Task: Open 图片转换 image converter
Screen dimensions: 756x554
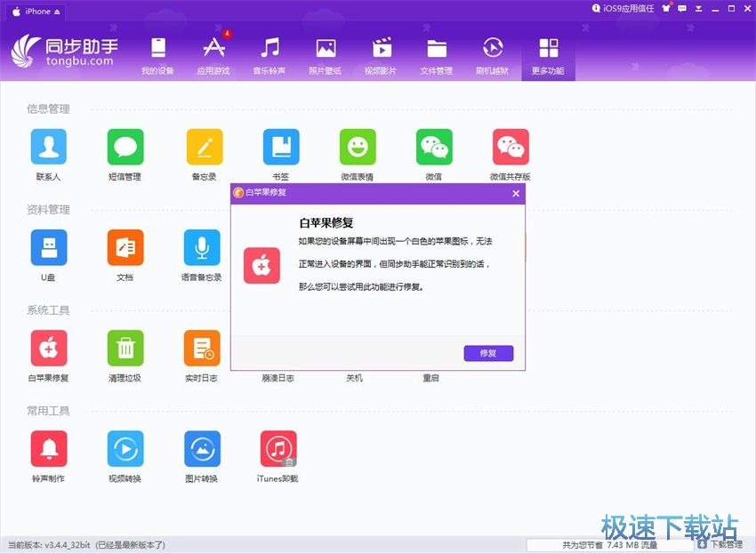Action: [x=202, y=448]
